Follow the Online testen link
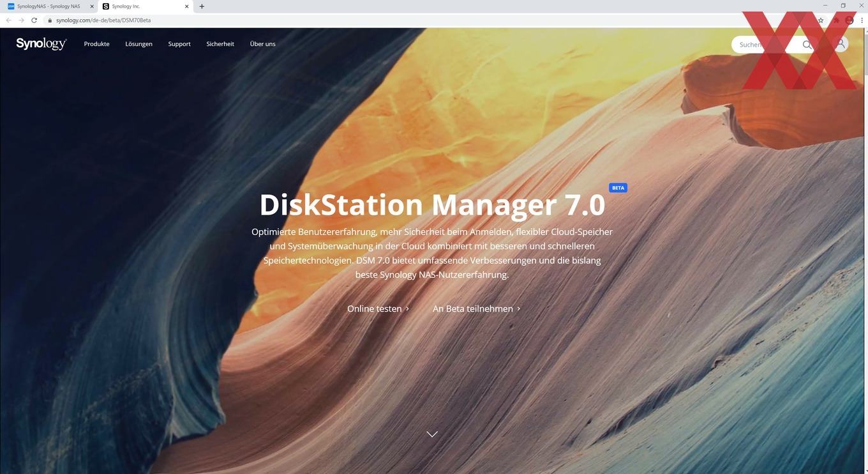The width and height of the screenshot is (868, 474). pyautogui.click(x=378, y=309)
